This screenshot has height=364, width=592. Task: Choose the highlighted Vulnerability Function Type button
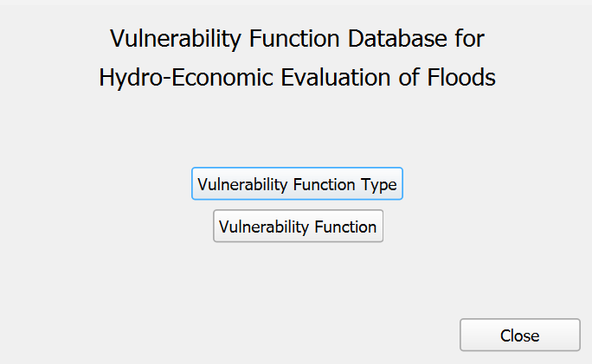(x=297, y=184)
